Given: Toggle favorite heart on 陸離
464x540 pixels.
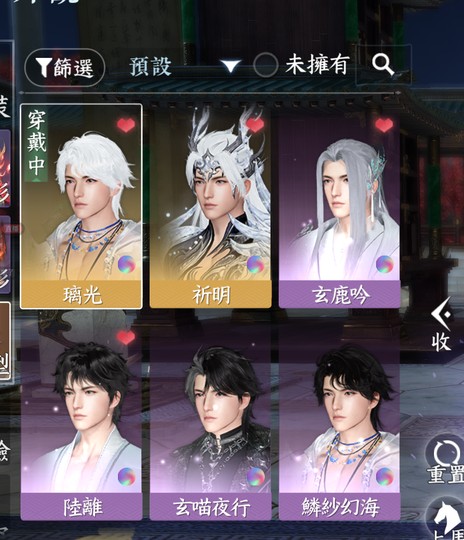Looking at the screenshot, I should 126,338.
